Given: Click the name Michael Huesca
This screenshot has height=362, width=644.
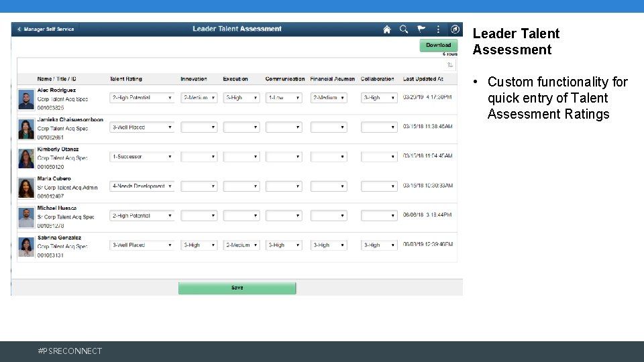Looking at the screenshot, I should coord(56,208).
